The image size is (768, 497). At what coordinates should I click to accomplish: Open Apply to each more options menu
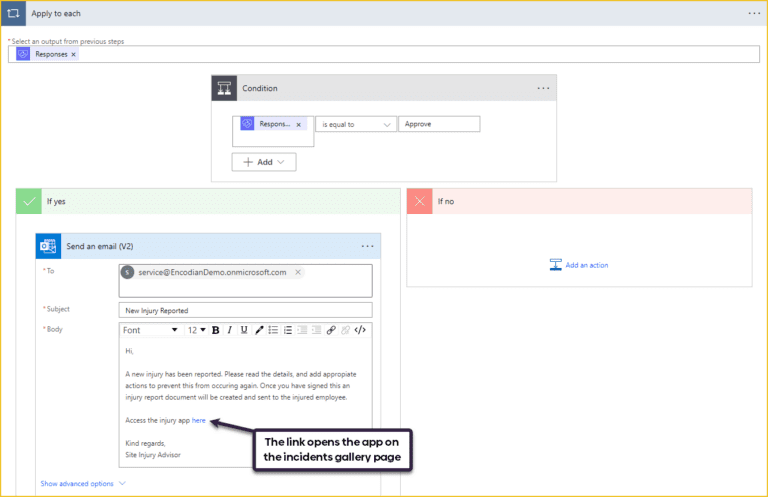click(x=753, y=13)
